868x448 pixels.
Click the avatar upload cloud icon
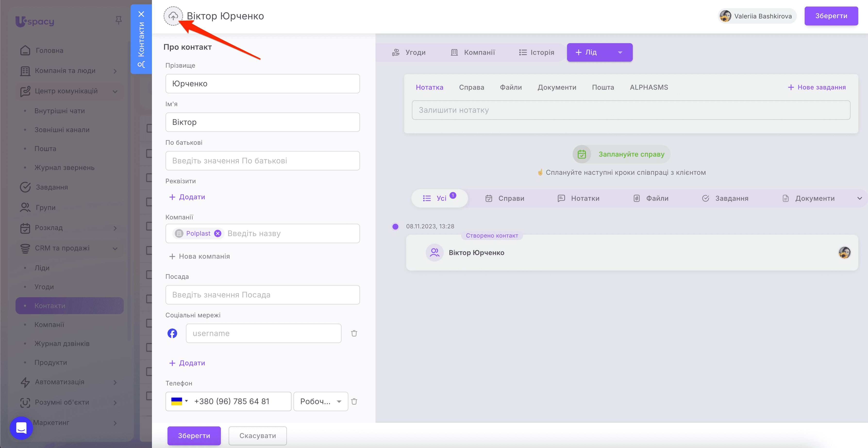pyautogui.click(x=173, y=16)
